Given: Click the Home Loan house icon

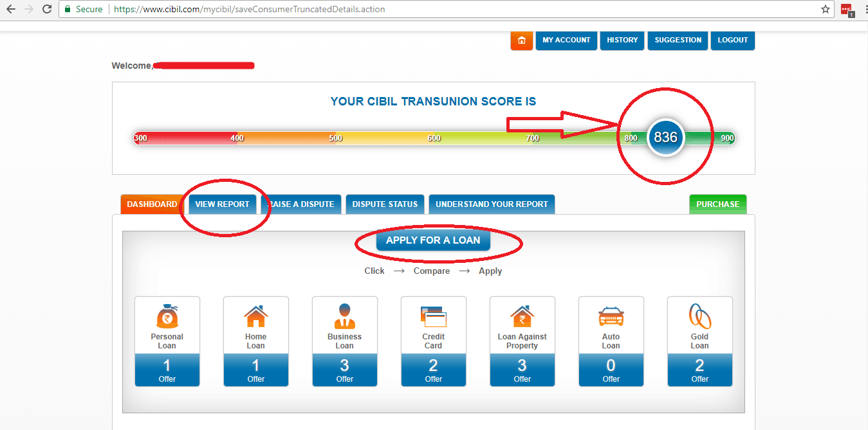Looking at the screenshot, I should (256, 316).
